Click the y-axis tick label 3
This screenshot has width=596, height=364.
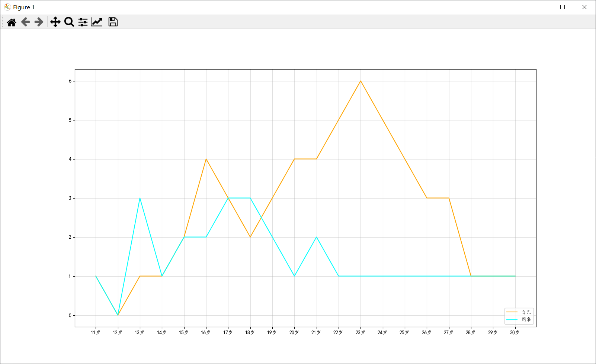[x=70, y=198]
